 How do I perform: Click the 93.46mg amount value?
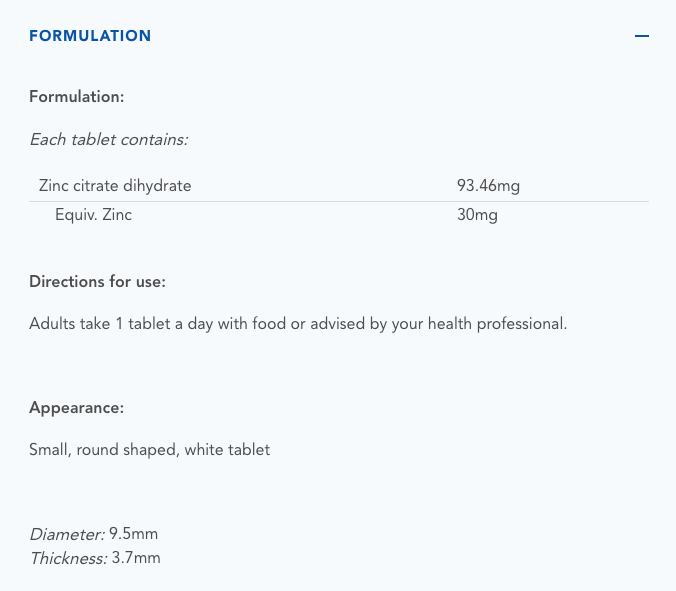coord(488,185)
